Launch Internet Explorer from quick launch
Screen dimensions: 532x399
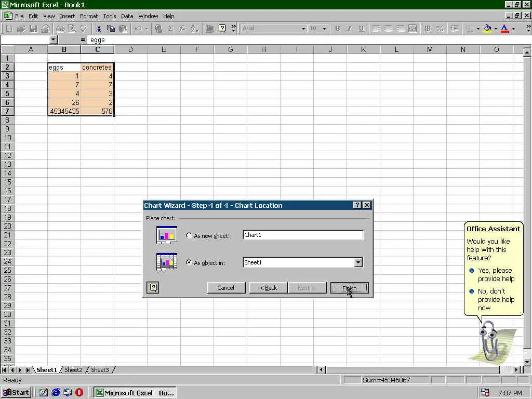(56, 393)
